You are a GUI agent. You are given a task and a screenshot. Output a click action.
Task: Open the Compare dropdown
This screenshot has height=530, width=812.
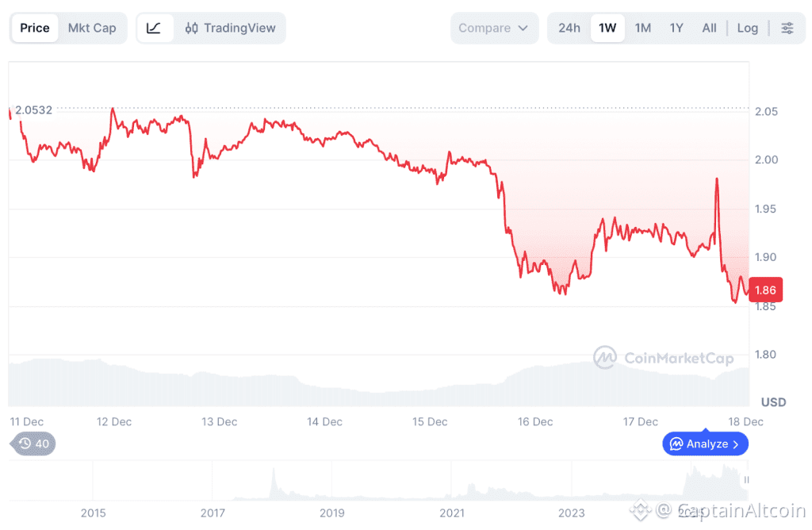click(x=493, y=28)
